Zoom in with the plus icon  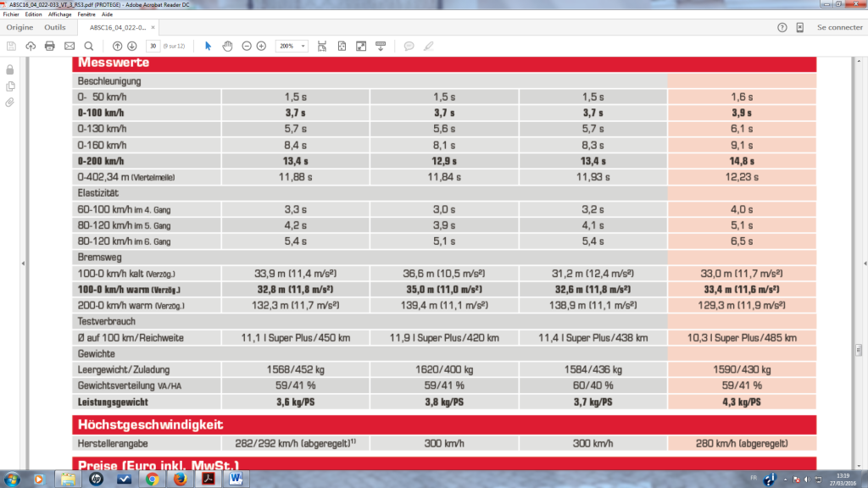[x=261, y=46]
